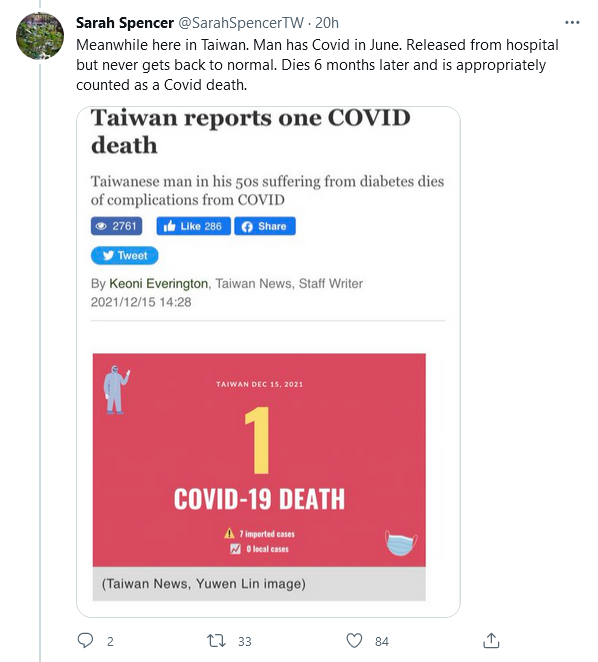Click the reply count 2
This screenshot has height=662, width=598.
pyautogui.click(x=110, y=642)
